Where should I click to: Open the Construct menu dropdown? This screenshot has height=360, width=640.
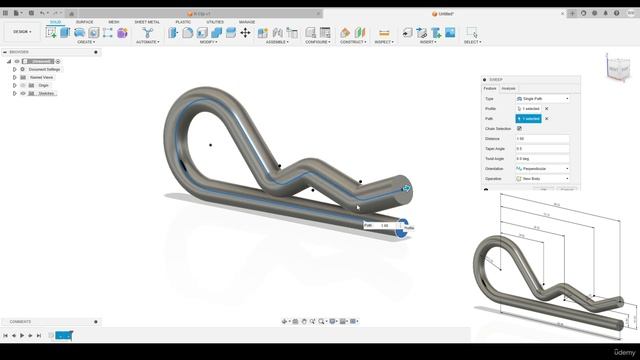click(x=353, y=42)
